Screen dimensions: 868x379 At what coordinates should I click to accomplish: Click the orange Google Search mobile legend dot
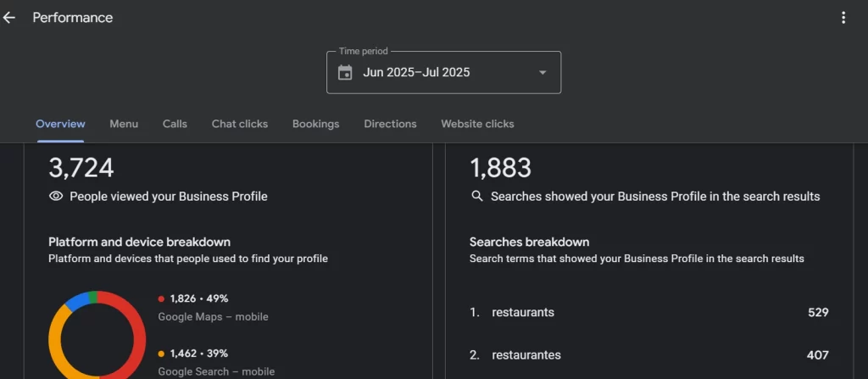pos(161,353)
